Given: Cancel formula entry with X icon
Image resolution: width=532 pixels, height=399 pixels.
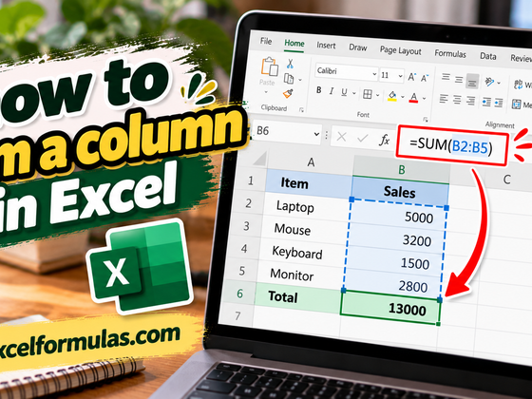Looking at the screenshot, I should click(342, 137).
